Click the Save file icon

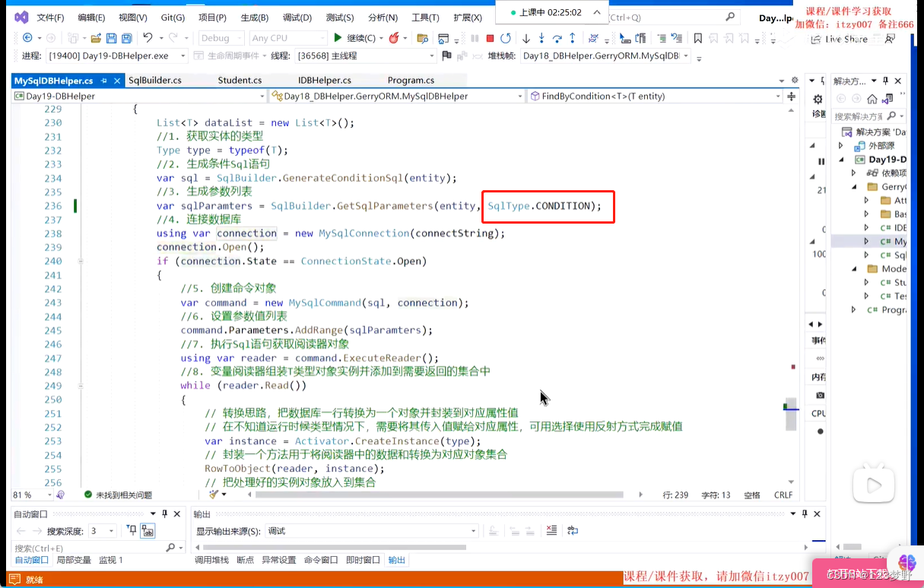tap(111, 38)
